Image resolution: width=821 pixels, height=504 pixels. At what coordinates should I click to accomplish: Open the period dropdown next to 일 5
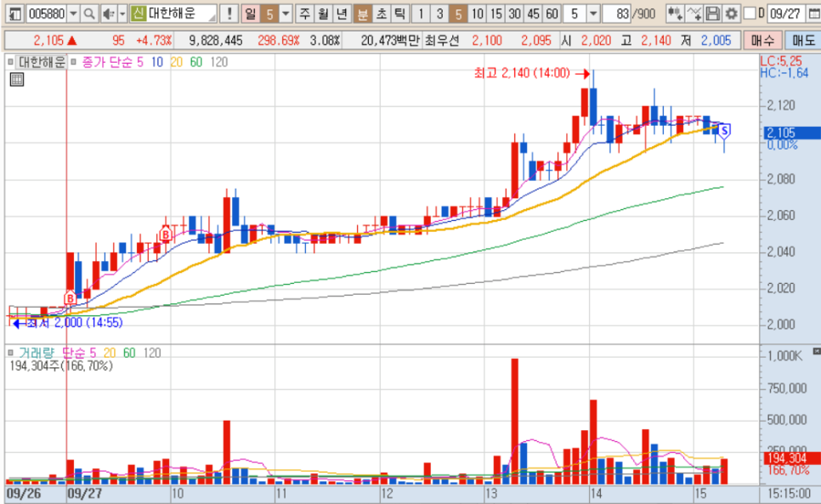tap(286, 14)
